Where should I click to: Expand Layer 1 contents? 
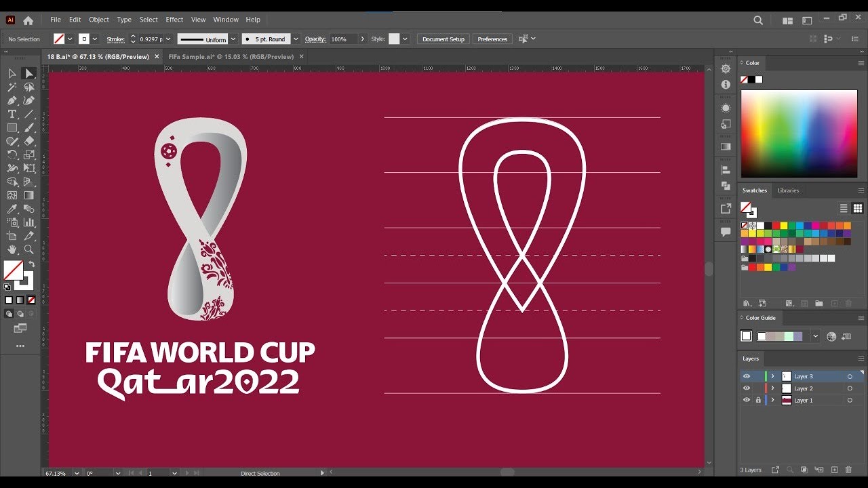point(772,401)
